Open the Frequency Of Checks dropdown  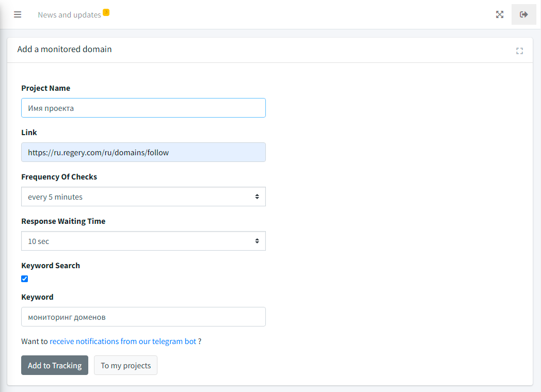pos(143,197)
